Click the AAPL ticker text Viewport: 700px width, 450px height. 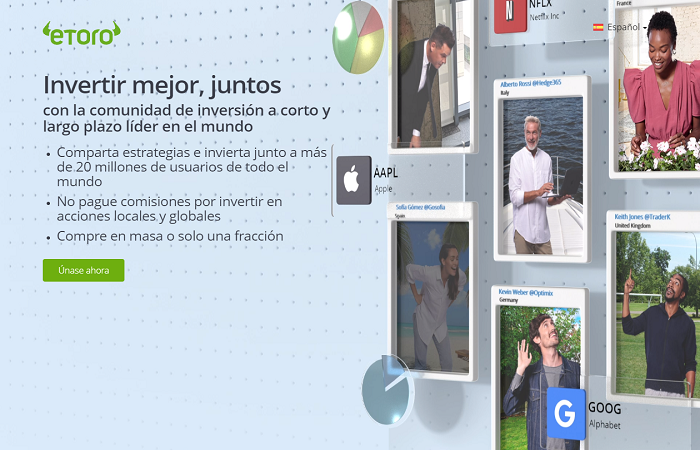coord(386,173)
